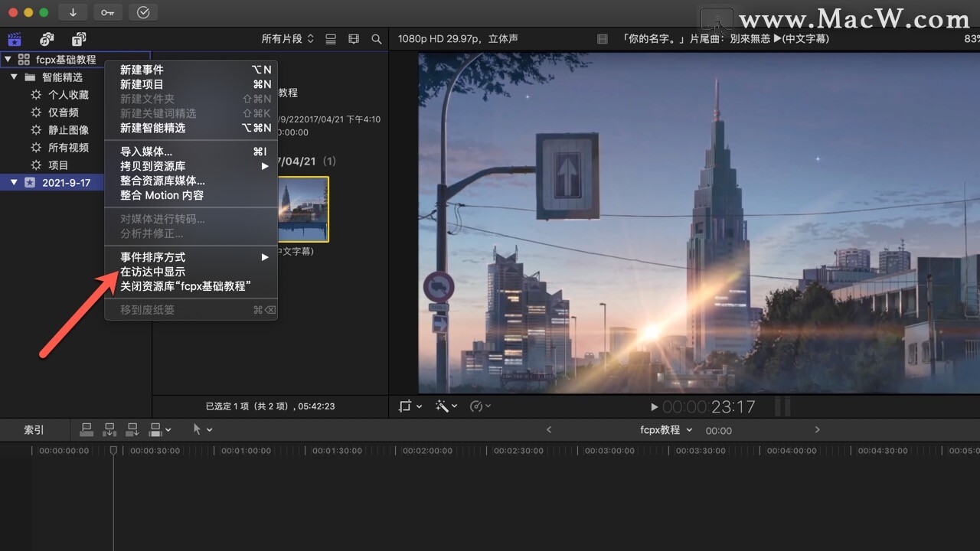Screen dimensions: 980x551
Task: Choose 在访达中显示 menu item
Action: click(x=191, y=272)
